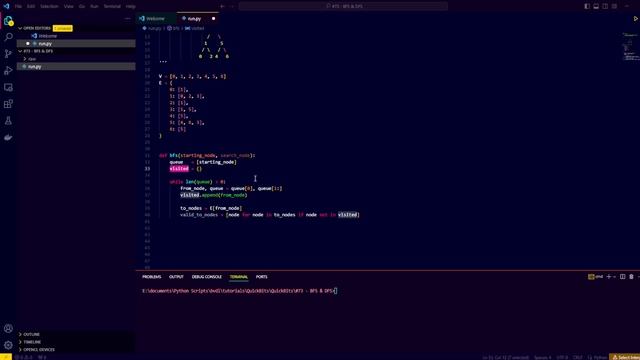Open the File menu
This screenshot has height=360, width=640.
click(x=18, y=7)
